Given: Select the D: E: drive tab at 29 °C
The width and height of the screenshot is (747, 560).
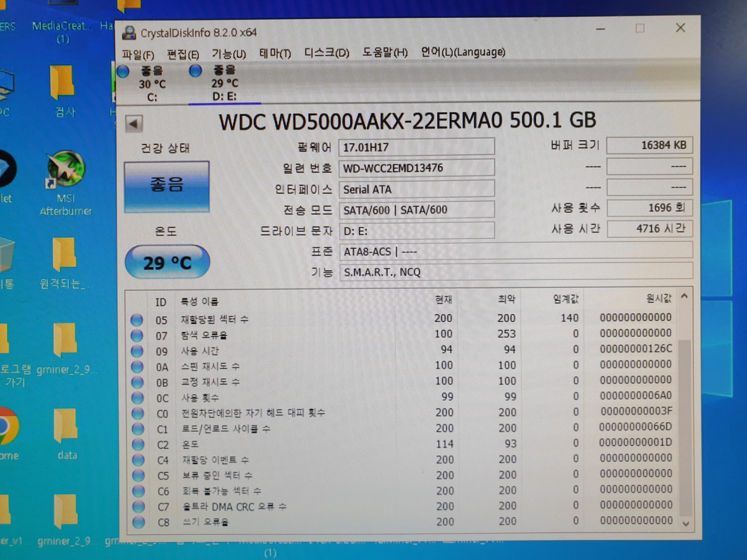Looking at the screenshot, I should (225, 83).
